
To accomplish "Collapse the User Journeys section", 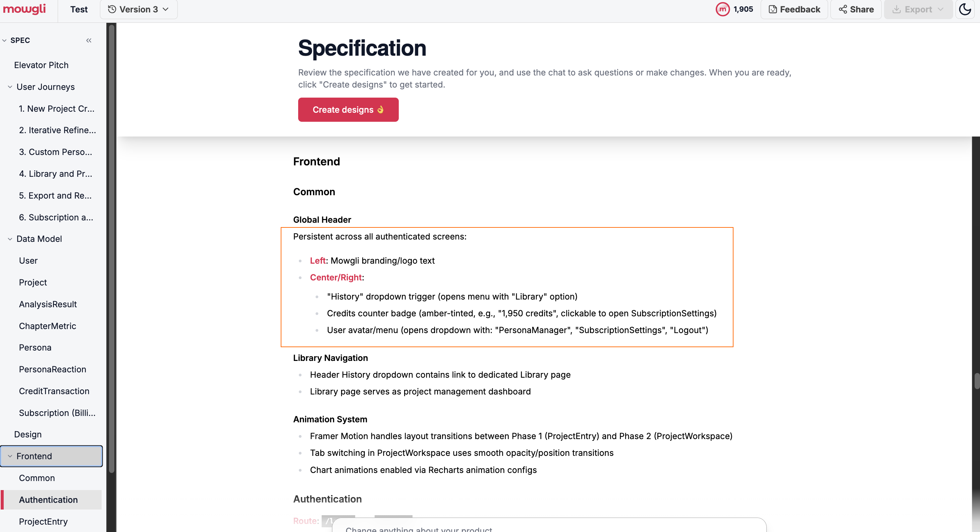I will (x=10, y=87).
